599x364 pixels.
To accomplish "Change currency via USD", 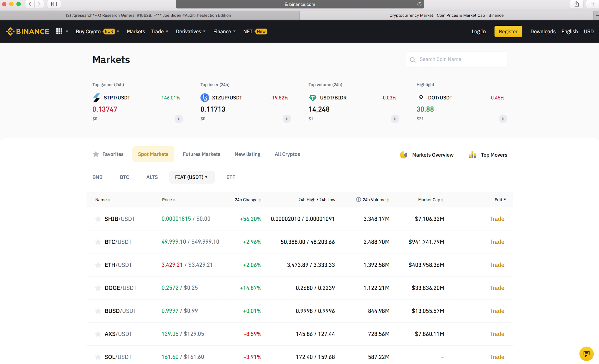I will [588, 32].
